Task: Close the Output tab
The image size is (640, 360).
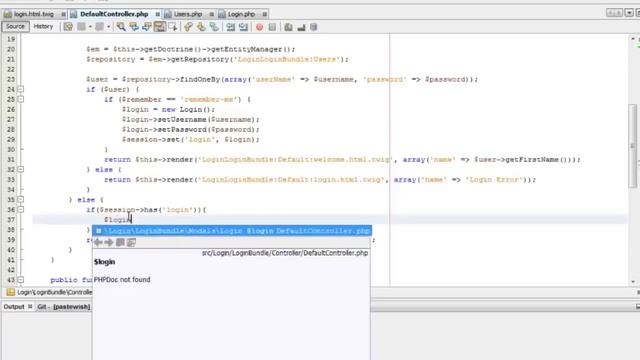Action: pos(30,307)
